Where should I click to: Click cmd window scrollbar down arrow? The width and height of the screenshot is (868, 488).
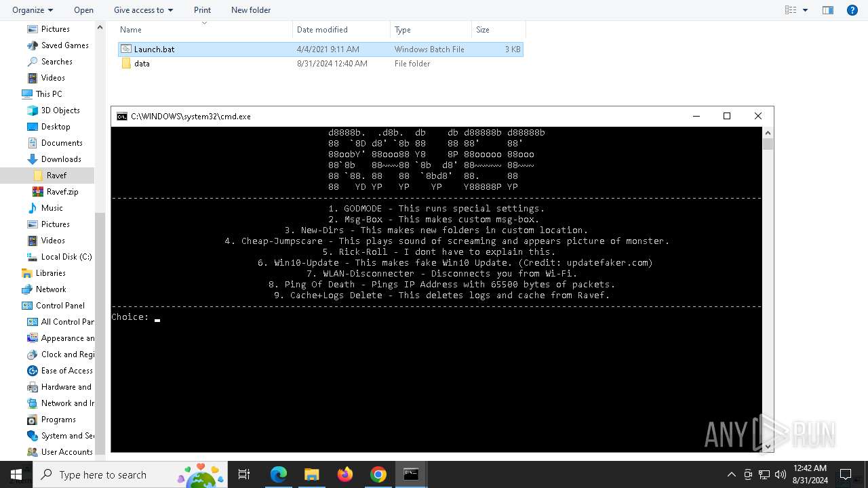coord(768,447)
